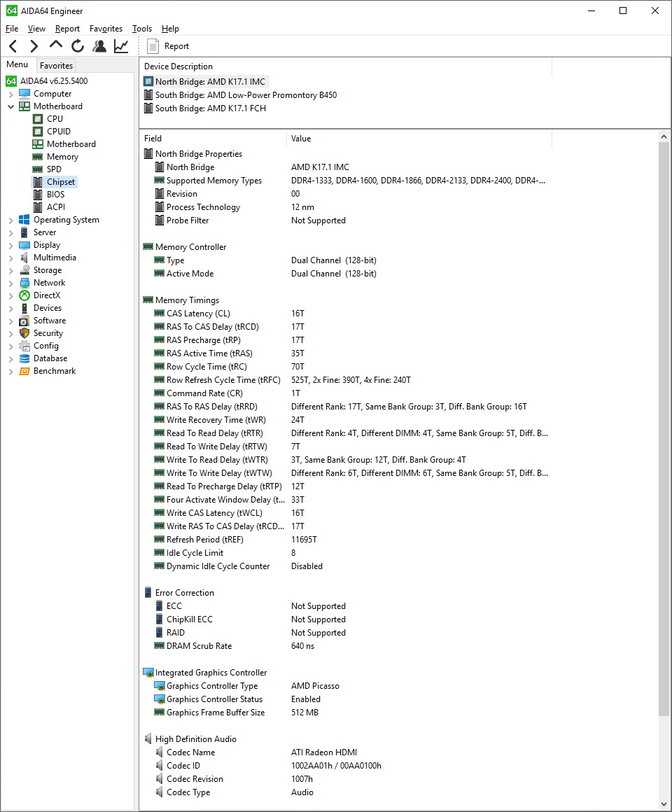Viewport: 672px width, 812px height.
Task: Open the Tools menu
Action: point(141,29)
